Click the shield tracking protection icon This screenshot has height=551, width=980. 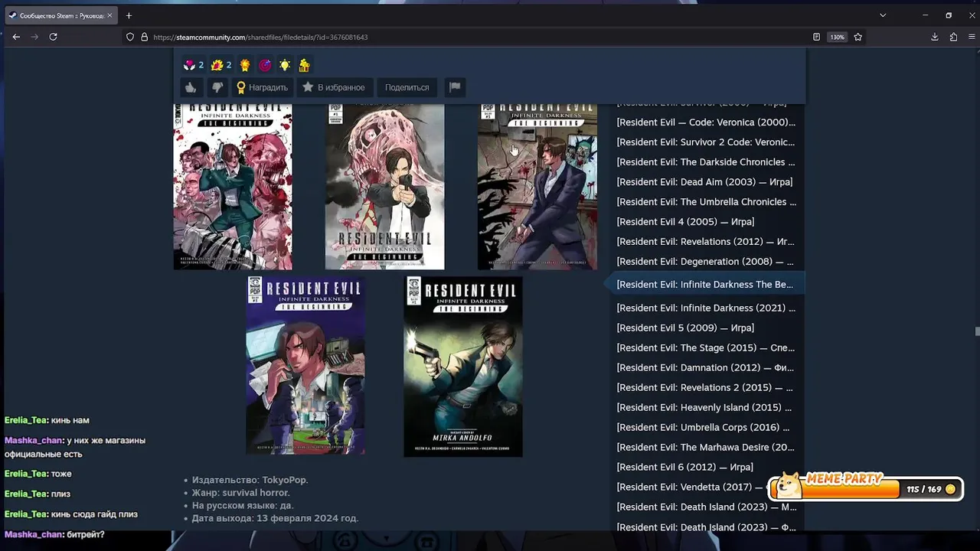[130, 37]
